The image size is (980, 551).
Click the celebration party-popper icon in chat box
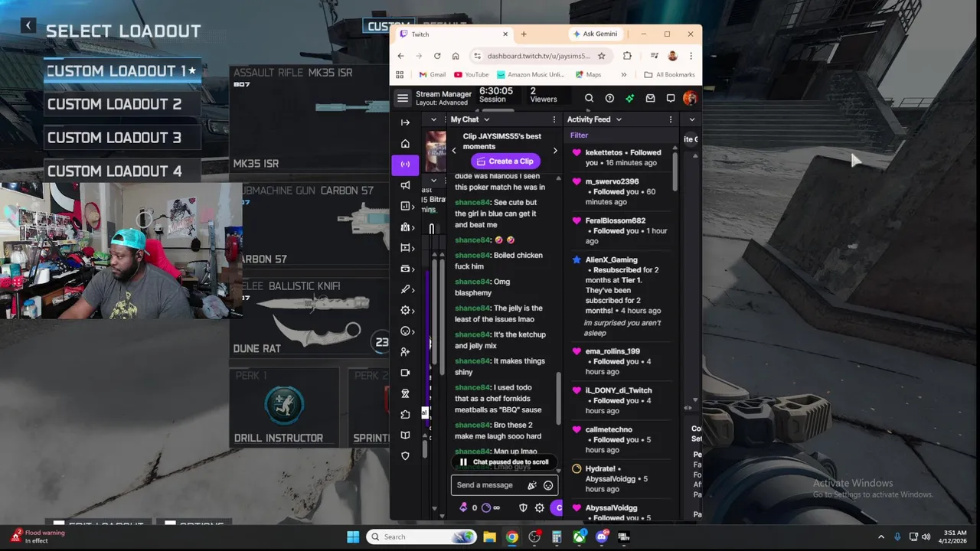(532, 485)
